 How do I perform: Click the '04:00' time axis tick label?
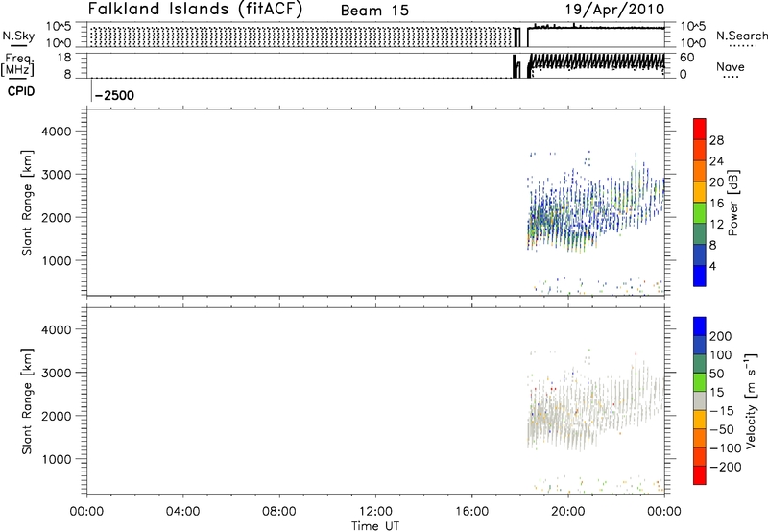point(182,512)
